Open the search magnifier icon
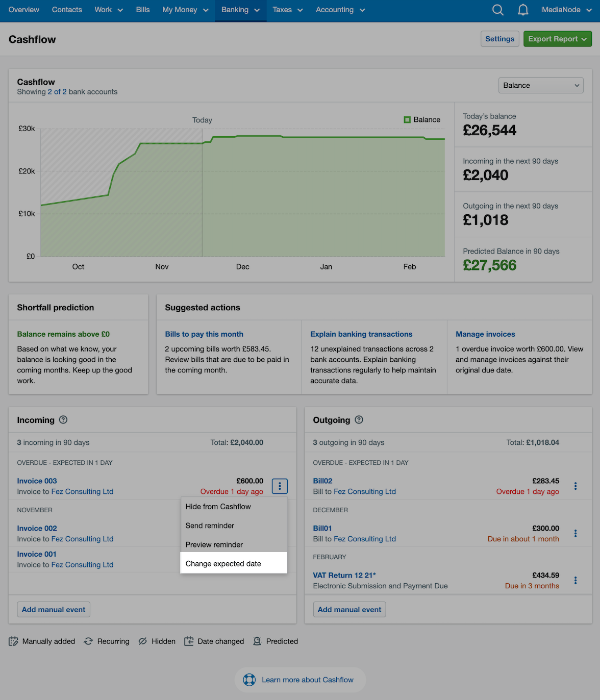Viewport: 600px width, 700px height. pyautogui.click(x=498, y=10)
